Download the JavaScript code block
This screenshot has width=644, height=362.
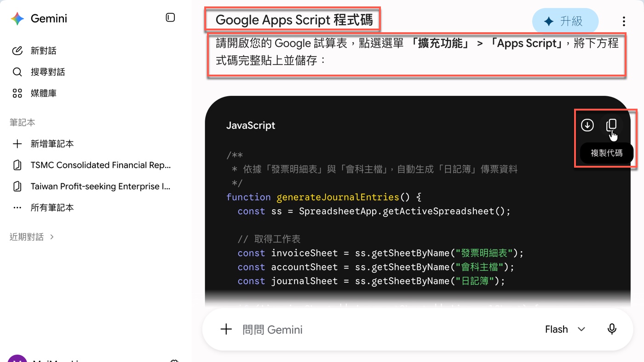pos(587,125)
